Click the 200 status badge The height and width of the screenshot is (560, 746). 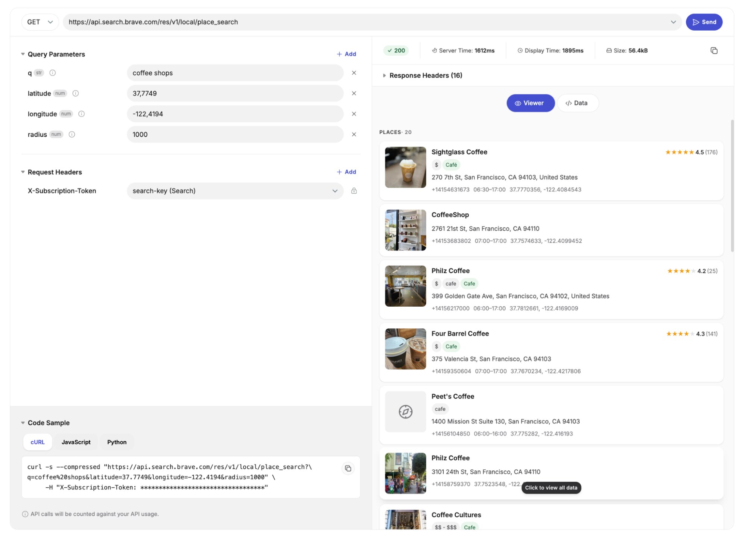[396, 50]
